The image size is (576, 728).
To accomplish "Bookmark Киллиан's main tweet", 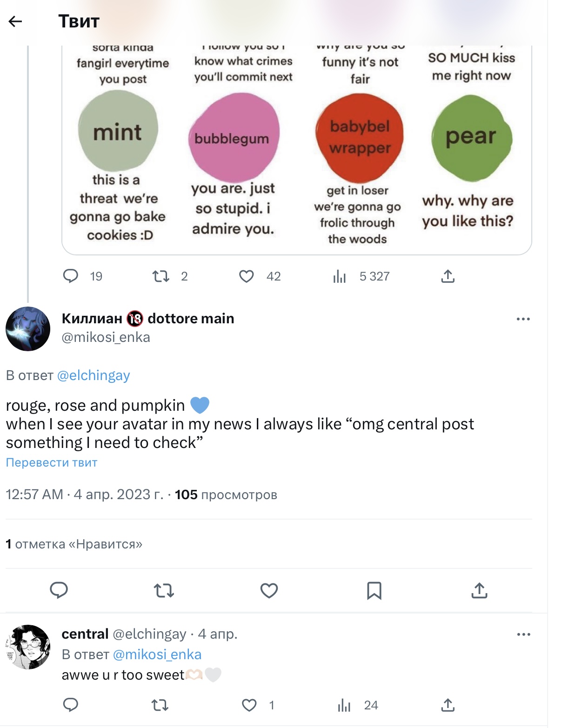I will point(374,590).
